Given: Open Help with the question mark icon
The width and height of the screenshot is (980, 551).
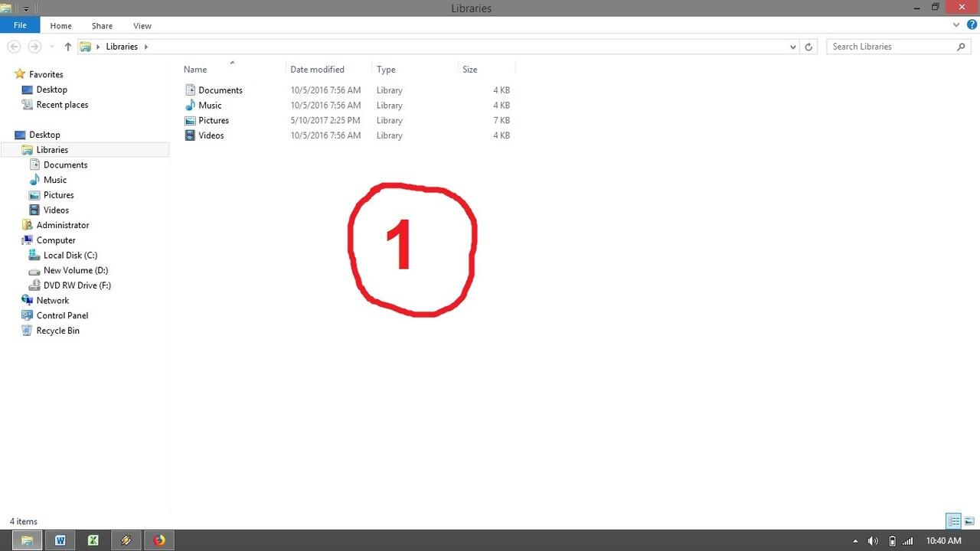Looking at the screenshot, I should click(972, 25).
